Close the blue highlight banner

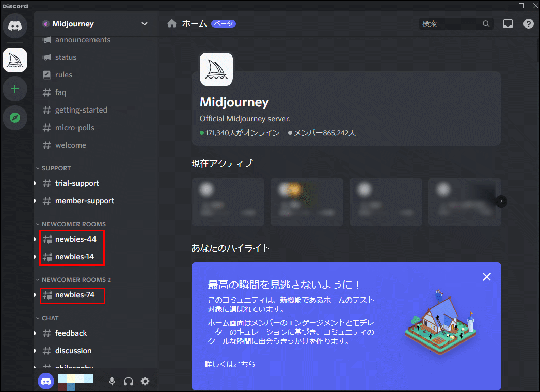coord(487,277)
